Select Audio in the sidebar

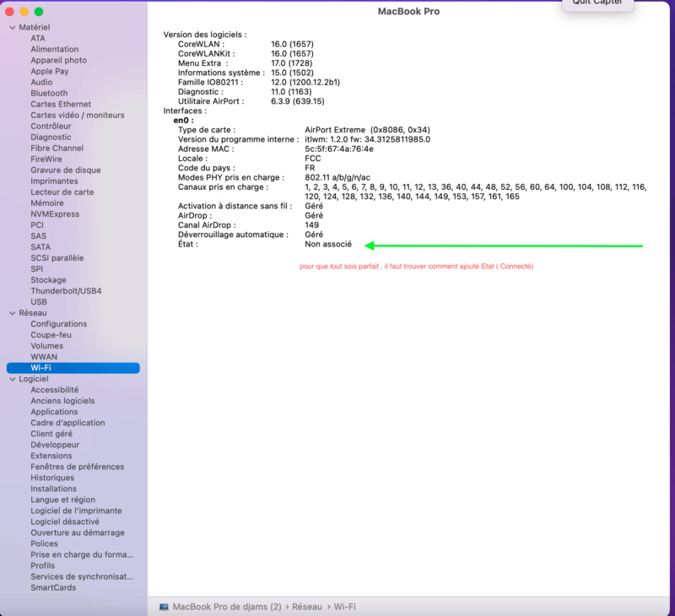click(41, 82)
